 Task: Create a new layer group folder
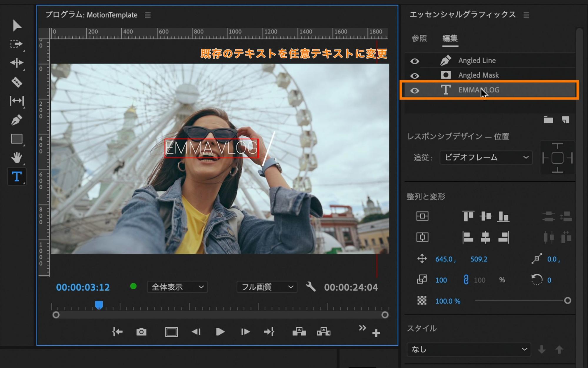click(x=548, y=120)
